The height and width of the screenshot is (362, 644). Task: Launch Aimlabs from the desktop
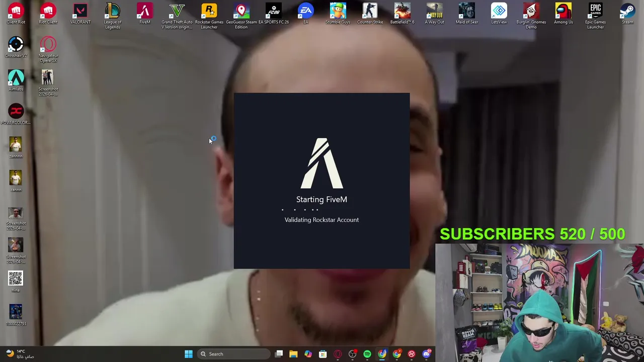tap(16, 80)
